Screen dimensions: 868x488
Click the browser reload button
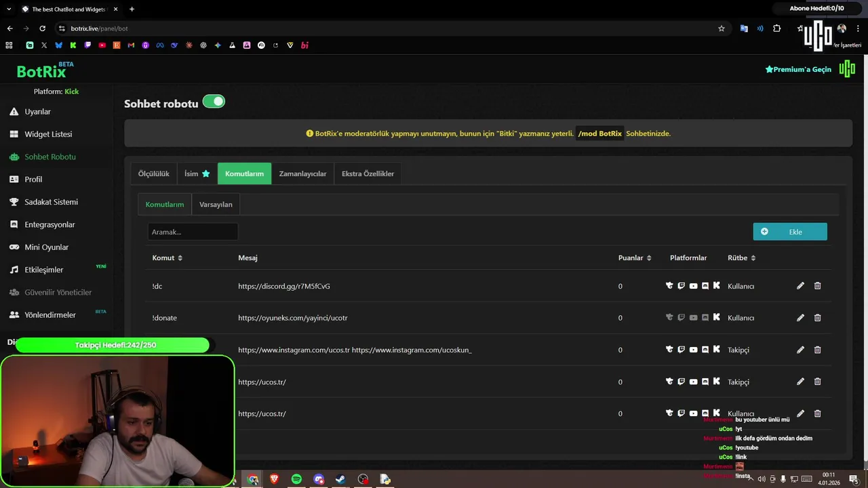[42, 28]
